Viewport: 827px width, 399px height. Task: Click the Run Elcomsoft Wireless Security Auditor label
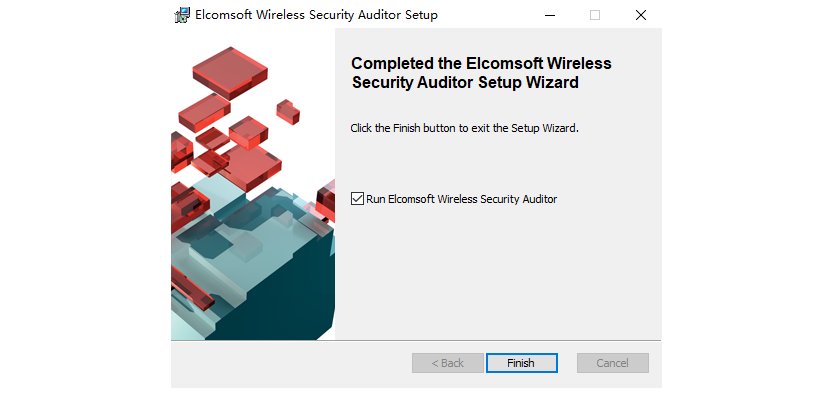click(x=461, y=199)
